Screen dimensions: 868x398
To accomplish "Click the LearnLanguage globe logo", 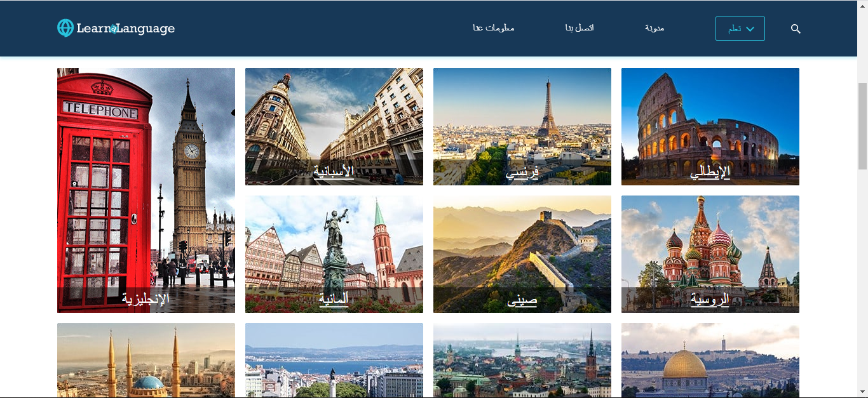I will coord(116,28).
